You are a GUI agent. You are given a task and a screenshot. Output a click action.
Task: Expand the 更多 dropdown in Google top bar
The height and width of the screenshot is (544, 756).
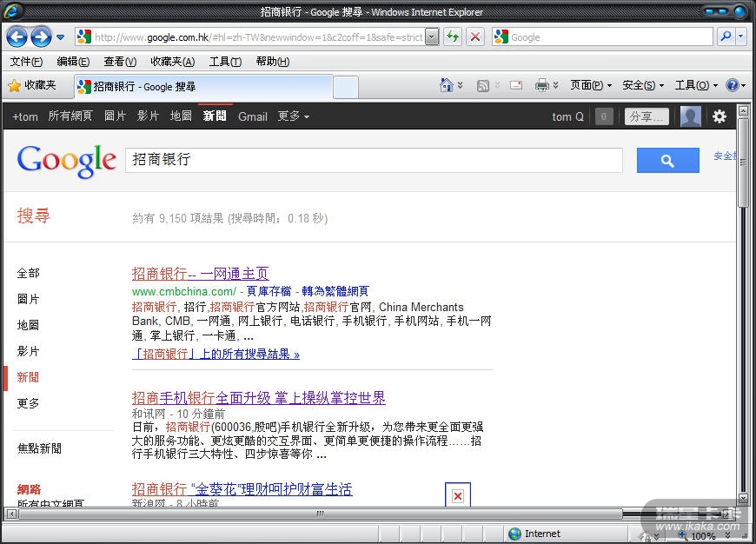pos(293,116)
